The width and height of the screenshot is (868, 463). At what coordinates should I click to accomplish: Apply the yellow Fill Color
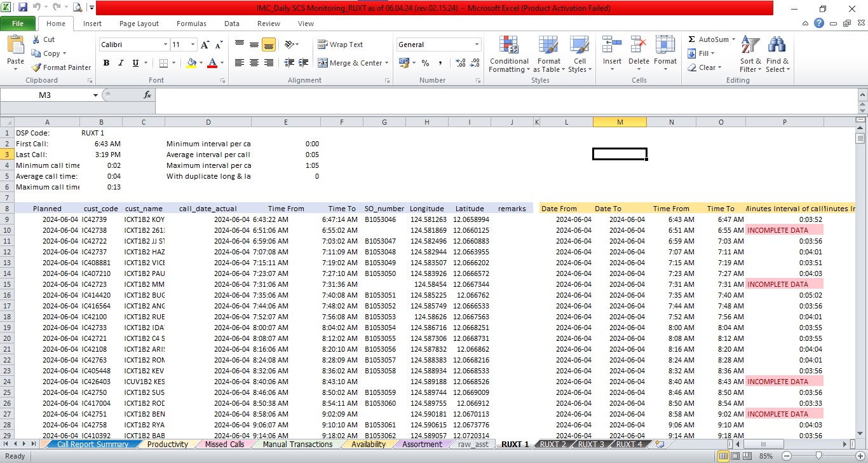pos(191,63)
